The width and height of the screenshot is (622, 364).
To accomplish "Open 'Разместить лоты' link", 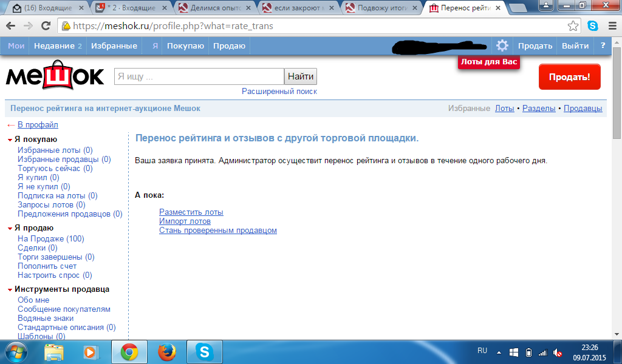I will [191, 212].
